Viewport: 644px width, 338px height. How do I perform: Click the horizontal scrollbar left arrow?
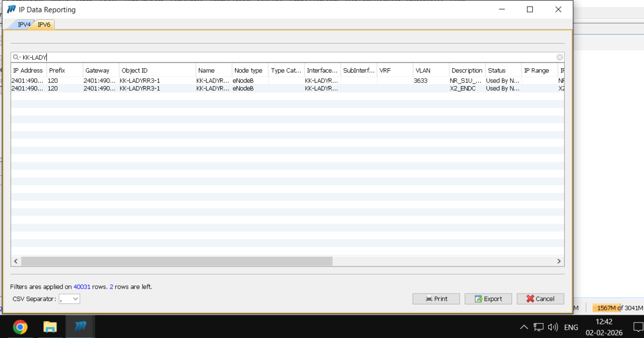coord(16,261)
